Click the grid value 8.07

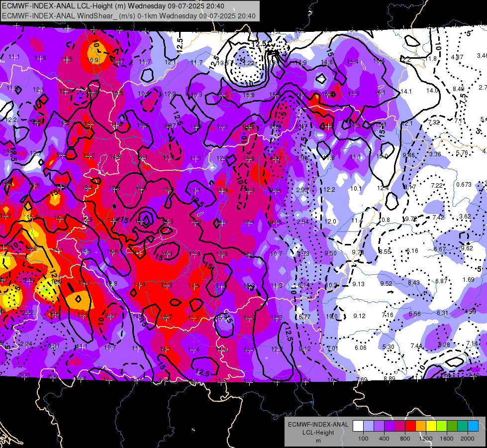coord(110,315)
